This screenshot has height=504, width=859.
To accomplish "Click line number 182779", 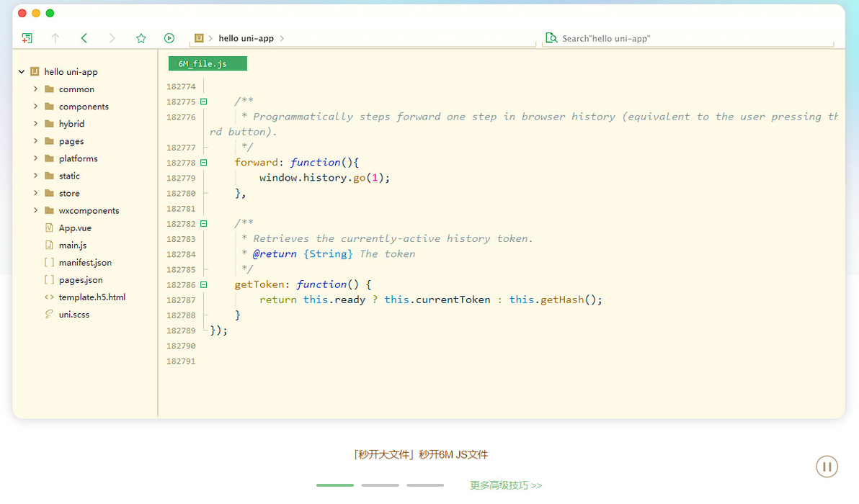I will 181,178.
